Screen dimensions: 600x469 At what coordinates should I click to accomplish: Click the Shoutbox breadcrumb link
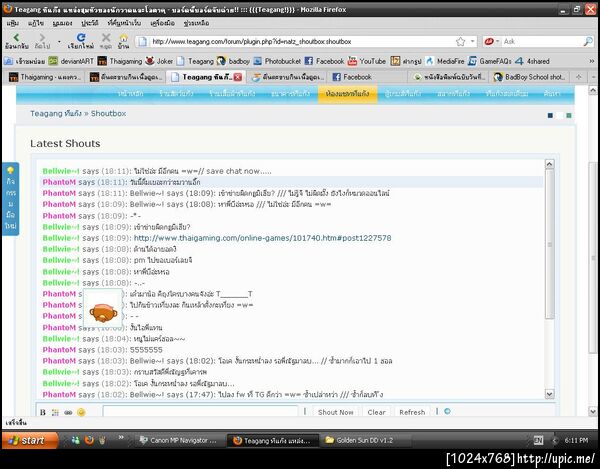coord(108,114)
